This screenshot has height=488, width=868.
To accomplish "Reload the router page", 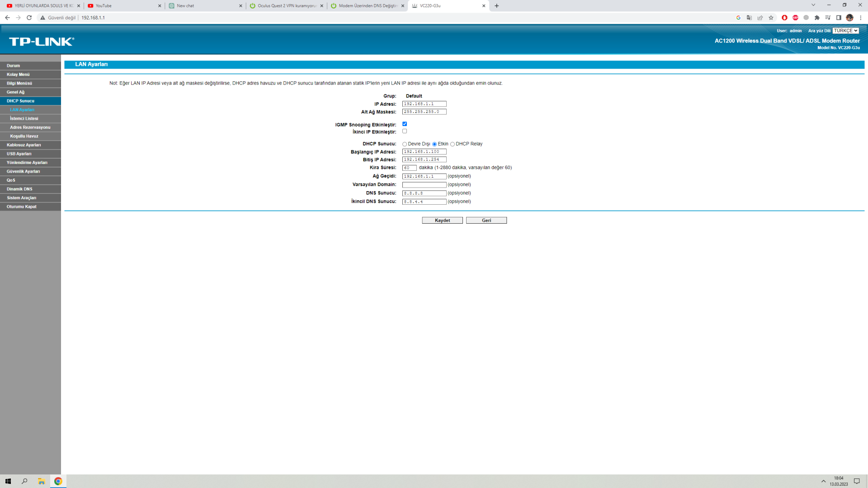I will click(29, 18).
